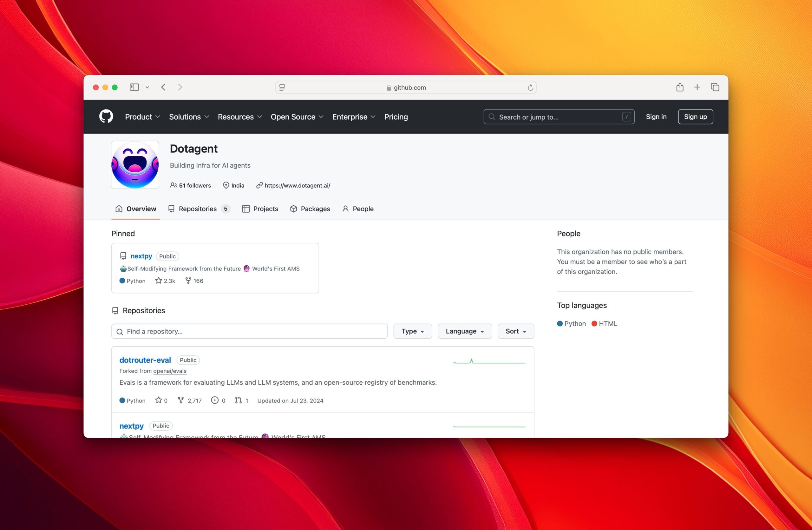The width and height of the screenshot is (812, 530).
Task: Open the dotagent.ai website link
Action: click(x=297, y=185)
